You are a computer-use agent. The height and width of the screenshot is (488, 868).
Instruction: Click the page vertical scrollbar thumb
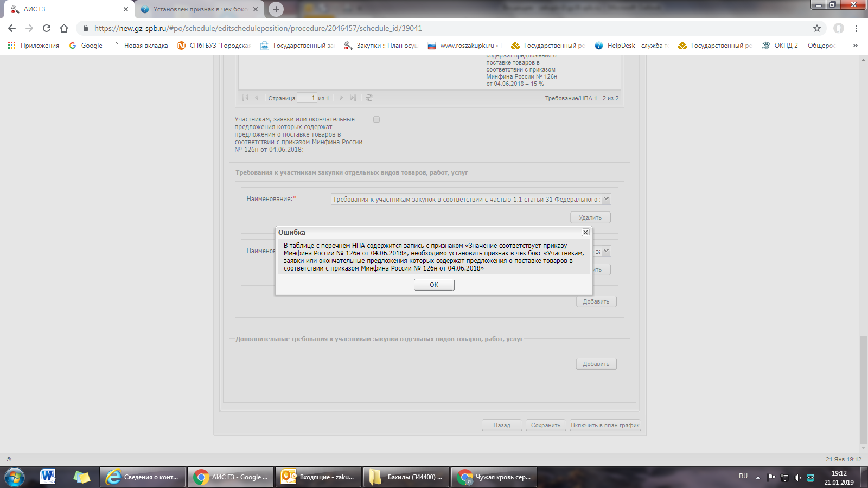tap(863, 390)
